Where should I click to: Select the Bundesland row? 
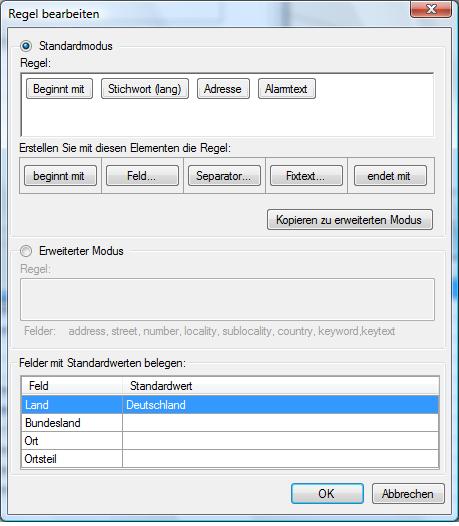230,423
